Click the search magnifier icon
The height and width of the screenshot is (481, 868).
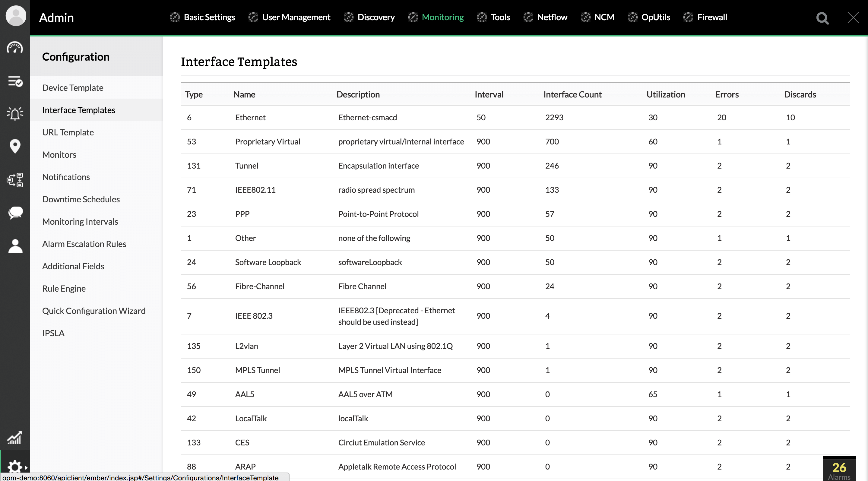click(822, 18)
